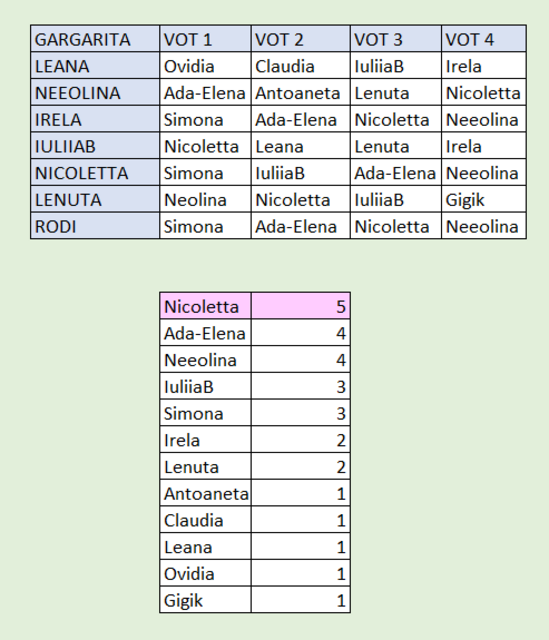Screen dimensions: 549x640
Task: Select the GARGARITA header cell
Action: [95, 38]
